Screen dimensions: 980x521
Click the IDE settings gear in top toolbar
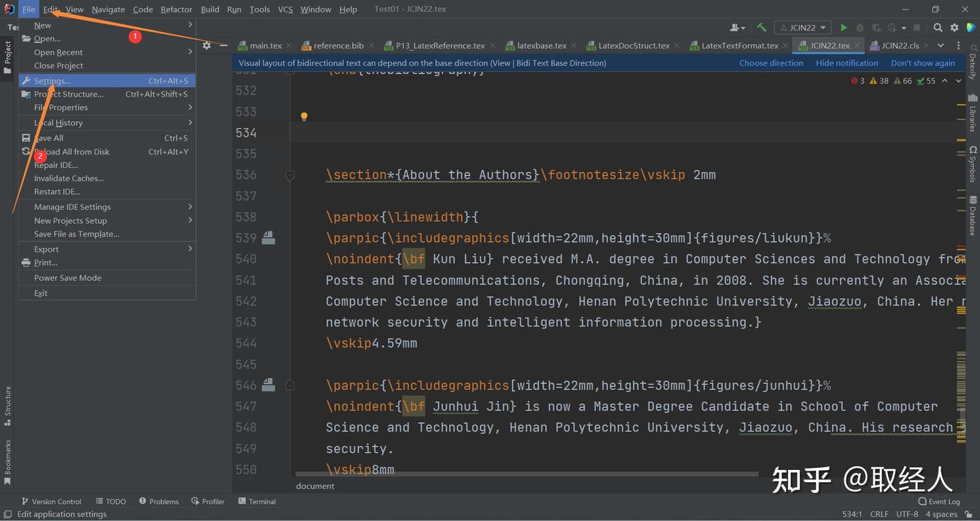click(954, 28)
